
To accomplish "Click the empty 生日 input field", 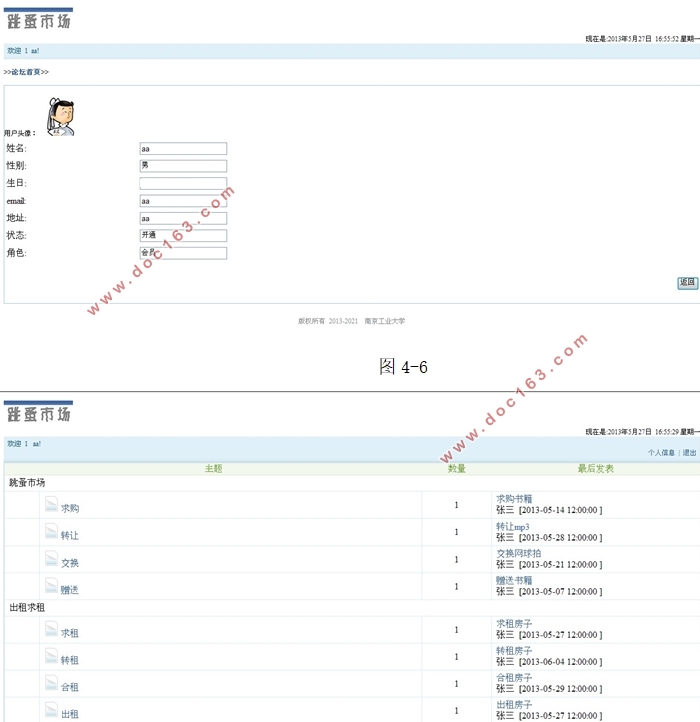I will point(183,183).
